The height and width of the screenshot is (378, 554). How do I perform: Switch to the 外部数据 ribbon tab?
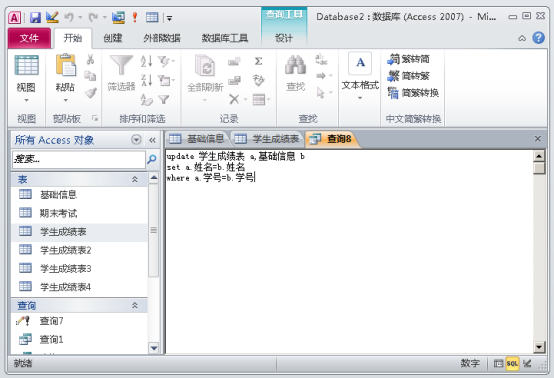click(162, 38)
